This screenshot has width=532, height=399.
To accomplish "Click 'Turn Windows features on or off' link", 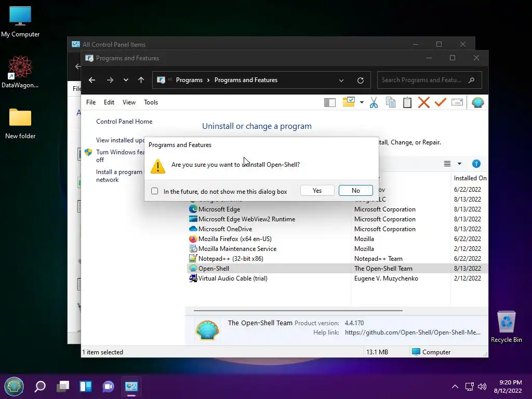I will [121, 156].
